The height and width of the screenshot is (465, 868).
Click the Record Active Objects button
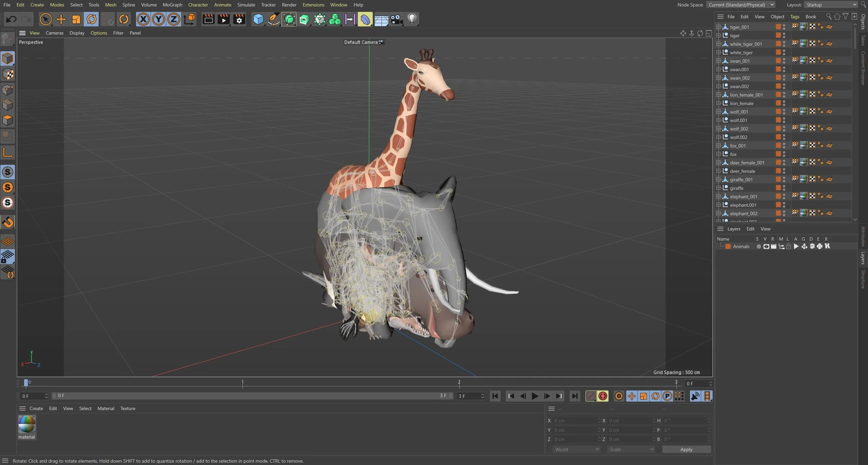[591, 396]
